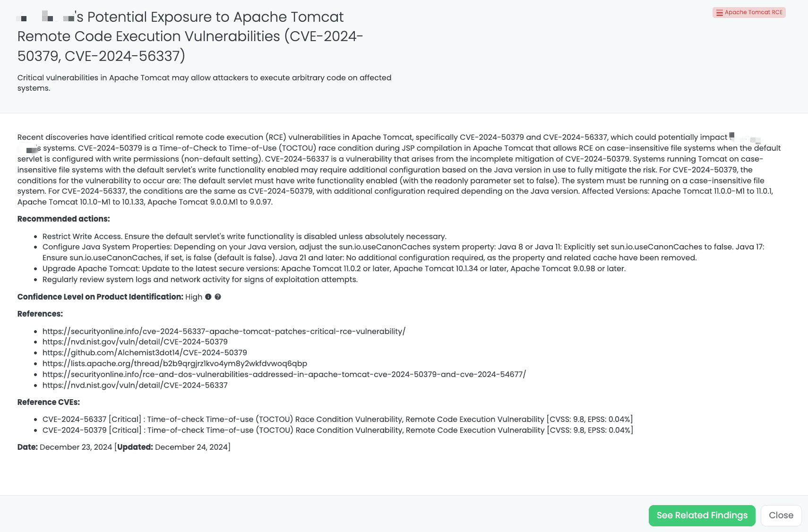The image size is (808, 532).
Task: Open the NVD link for CVE-2024-50379
Action: pos(135,342)
